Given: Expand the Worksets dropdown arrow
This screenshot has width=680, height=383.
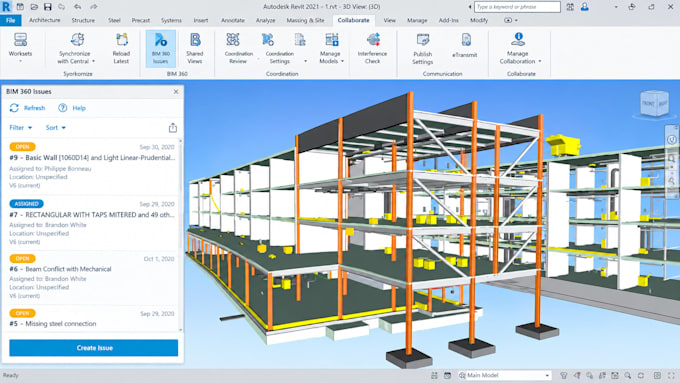Looking at the screenshot, I should click(x=20, y=61).
